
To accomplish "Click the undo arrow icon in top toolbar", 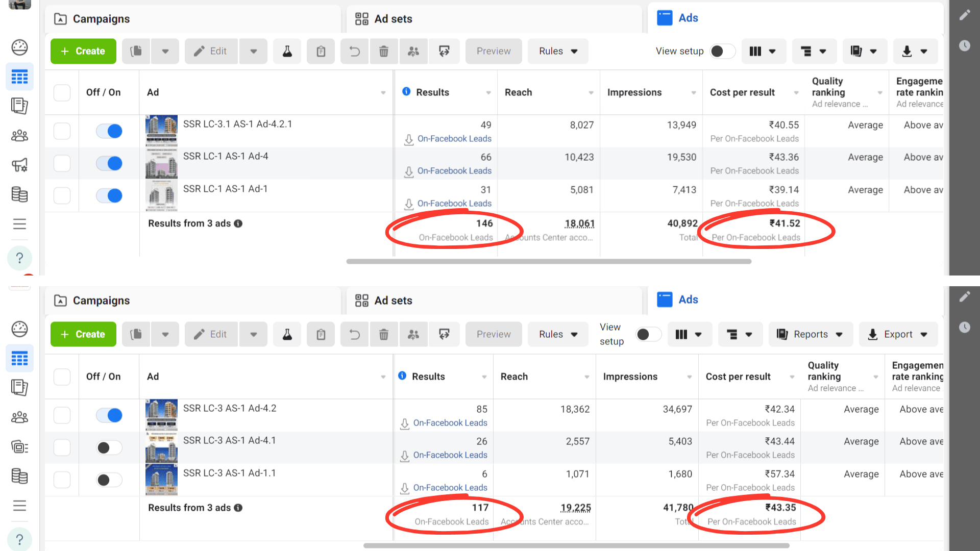I will click(354, 51).
